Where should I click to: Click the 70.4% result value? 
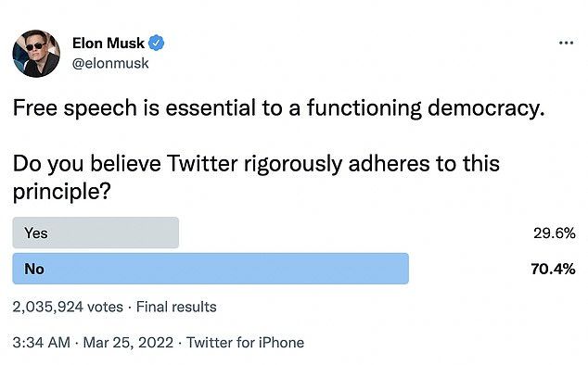553,269
